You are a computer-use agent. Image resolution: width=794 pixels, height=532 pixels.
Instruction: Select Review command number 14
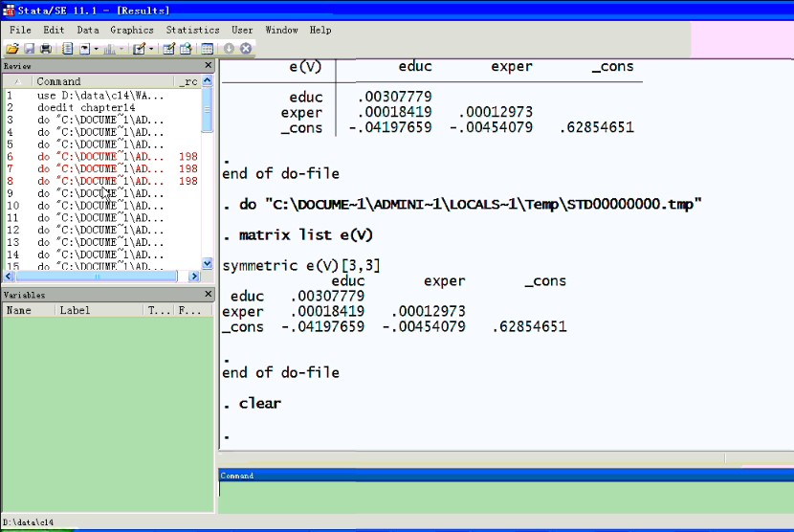tap(101, 255)
